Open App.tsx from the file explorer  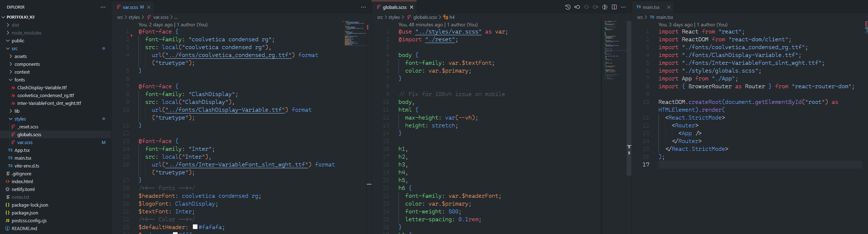[22, 150]
